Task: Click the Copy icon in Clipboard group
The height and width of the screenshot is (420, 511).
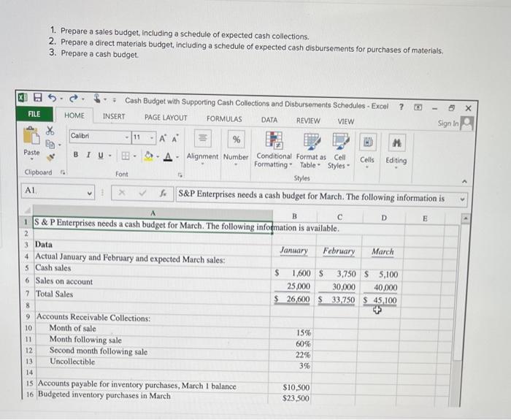Action: click(x=50, y=143)
